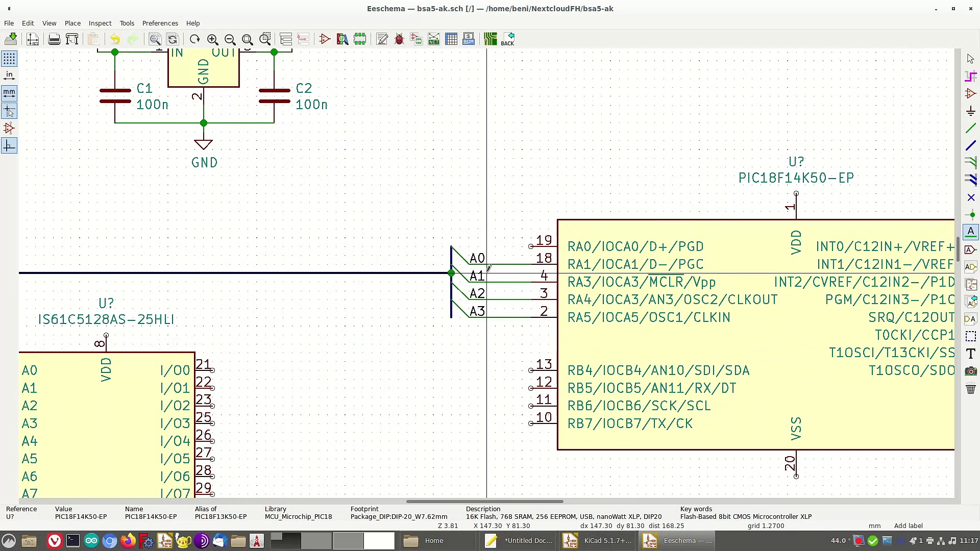This screenshot has width=980, height=551.
Task: Switch units to millimeters
Action: (x=9, y=93)
